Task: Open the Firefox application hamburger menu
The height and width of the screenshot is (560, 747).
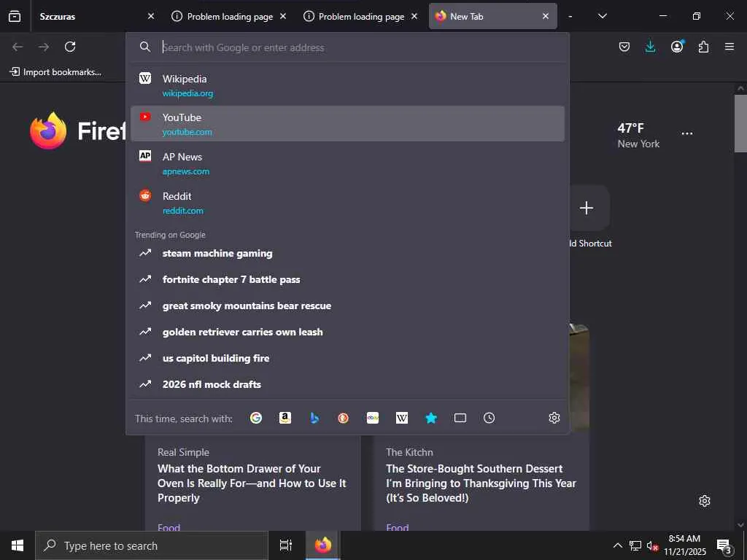Action: pos(729,47)
